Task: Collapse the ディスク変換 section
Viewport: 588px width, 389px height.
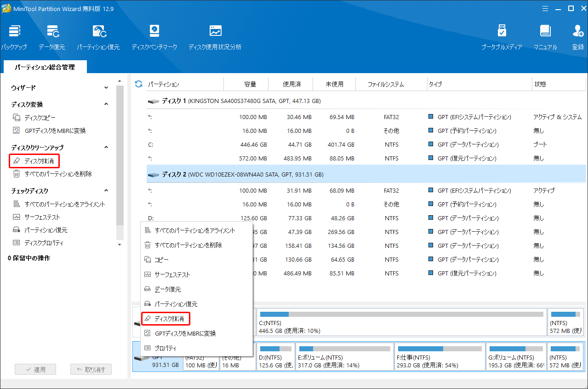Action: pyautogui.click(x=106, y=104)
